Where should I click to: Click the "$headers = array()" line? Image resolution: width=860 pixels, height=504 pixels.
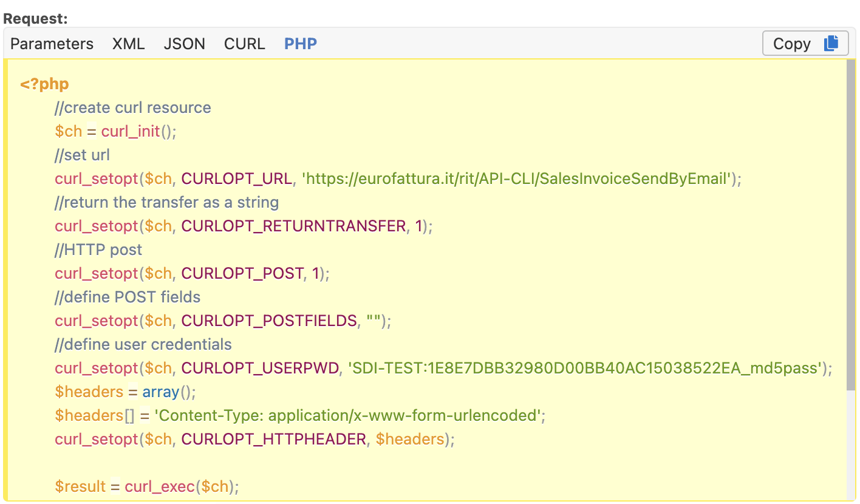click(x=125, y=392)
